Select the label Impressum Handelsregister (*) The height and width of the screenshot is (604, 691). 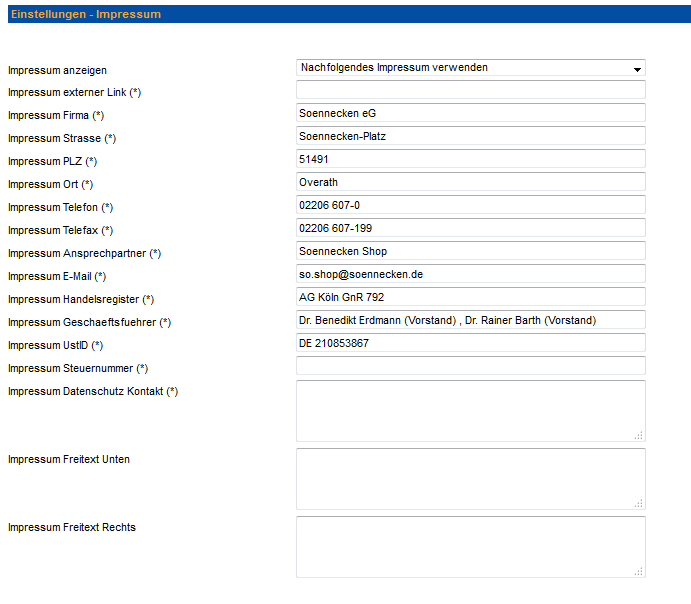(x=81, y=299)
